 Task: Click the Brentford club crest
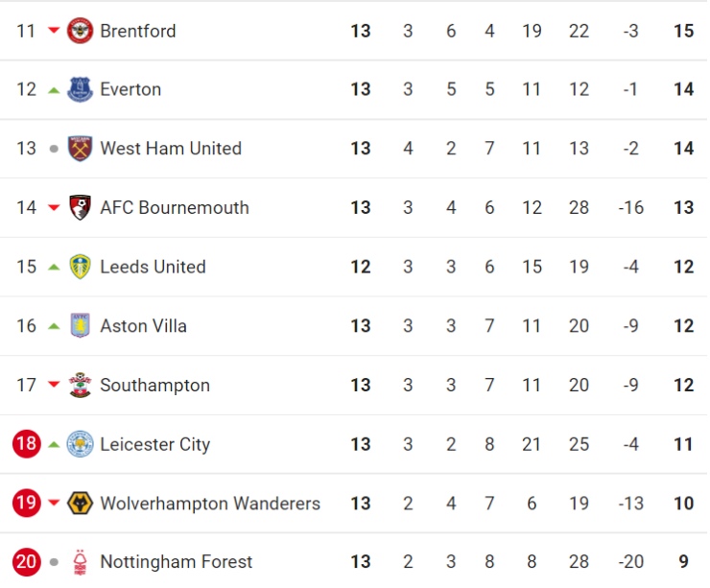pos(81,31)
